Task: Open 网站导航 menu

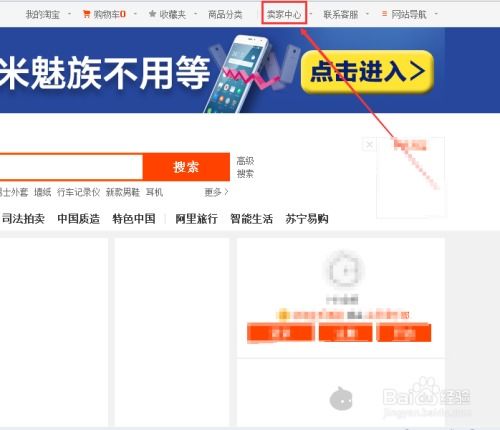Action: pyautogui.click(x=409, y=14)
